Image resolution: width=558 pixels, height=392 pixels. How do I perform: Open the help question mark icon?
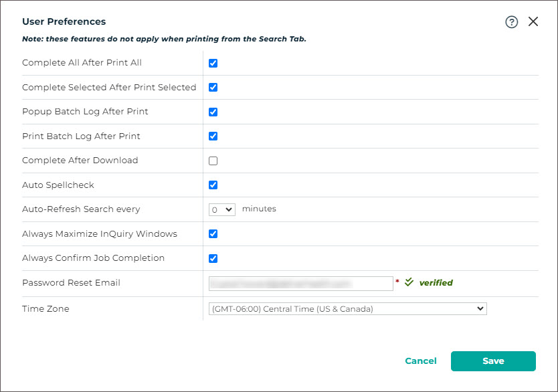coord(512,22)
